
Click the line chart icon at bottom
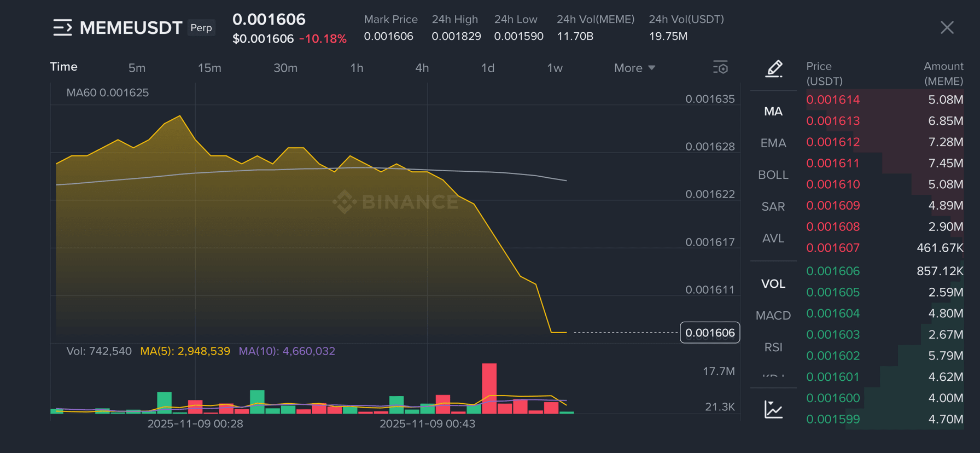pos(773,409)
